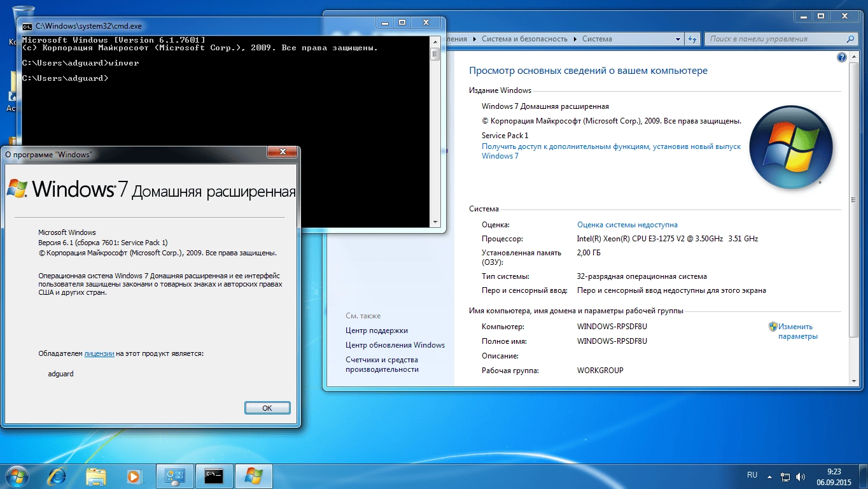
Task: Close the System control panel window
Action: (x=845, y=16)
